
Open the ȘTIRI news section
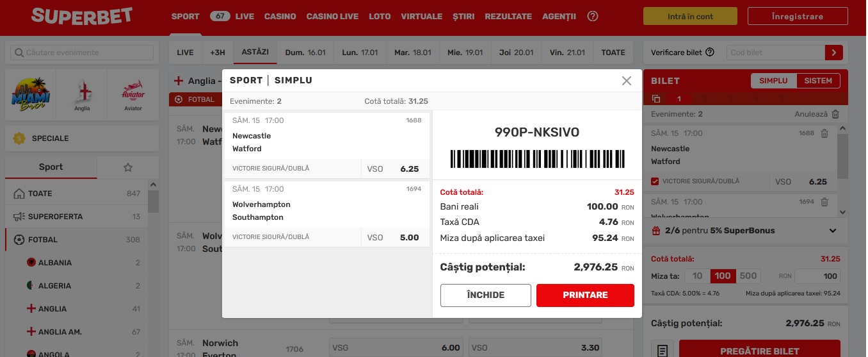click(x=463, y=16)
